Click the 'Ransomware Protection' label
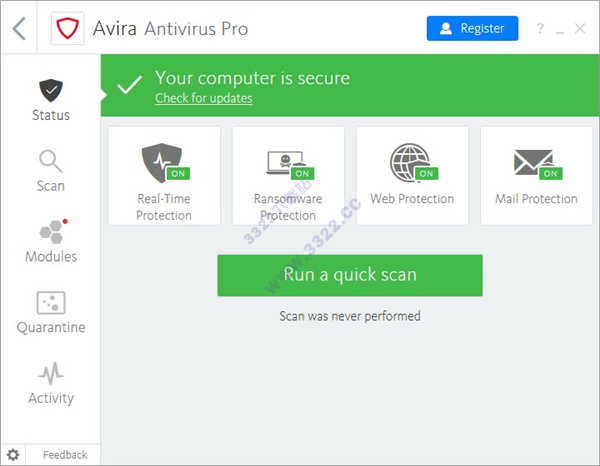 pos(288,207)
